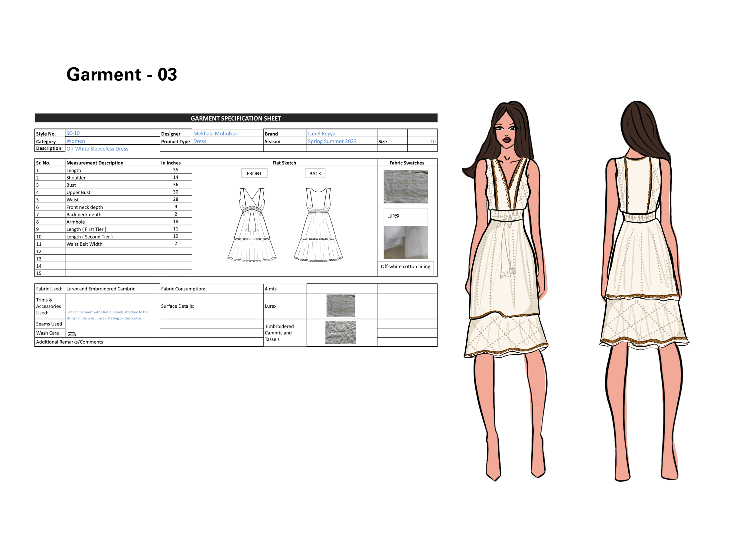
Task: Click the Lurex swatch label box
Action: coord(406,215)
